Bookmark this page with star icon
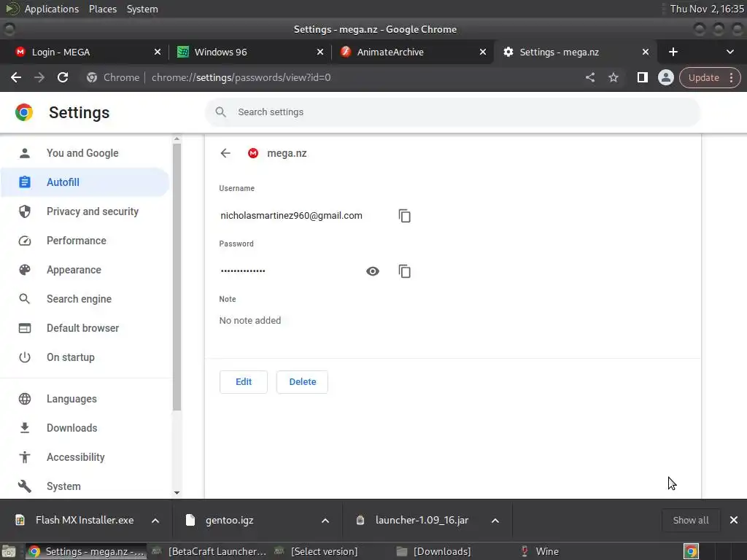The image size is (747, 560). (613, 77)
